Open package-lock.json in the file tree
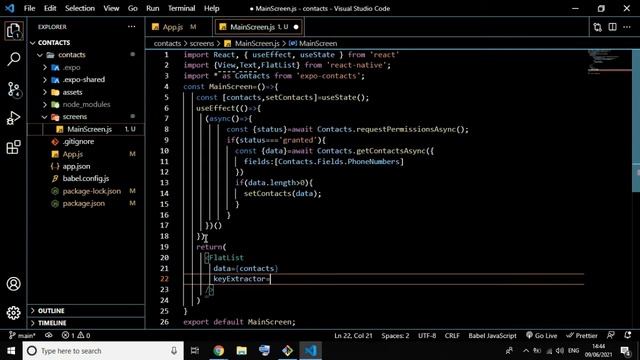This screenshot has width=640, height=360. [91, 191]
